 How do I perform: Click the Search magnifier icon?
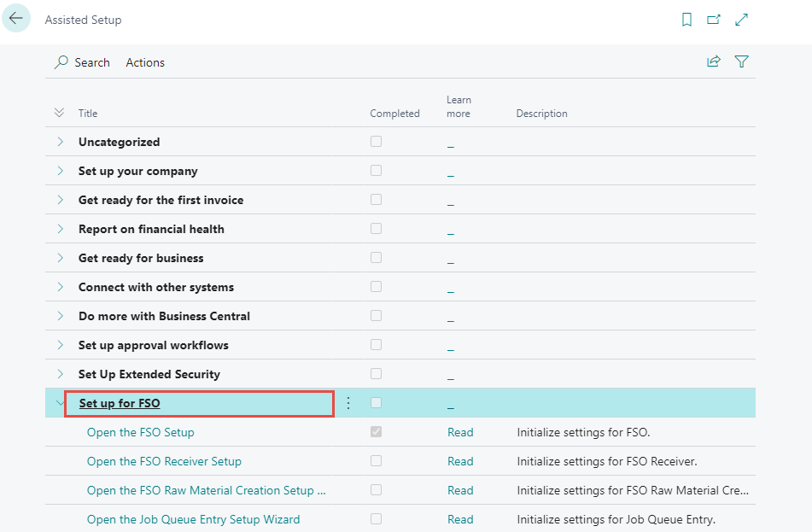(61, 62)
